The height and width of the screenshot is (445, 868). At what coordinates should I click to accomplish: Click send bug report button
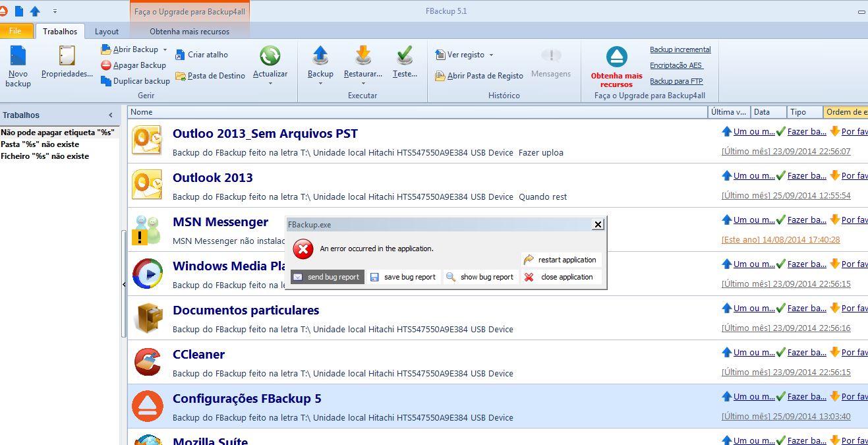tap(328, 277)
